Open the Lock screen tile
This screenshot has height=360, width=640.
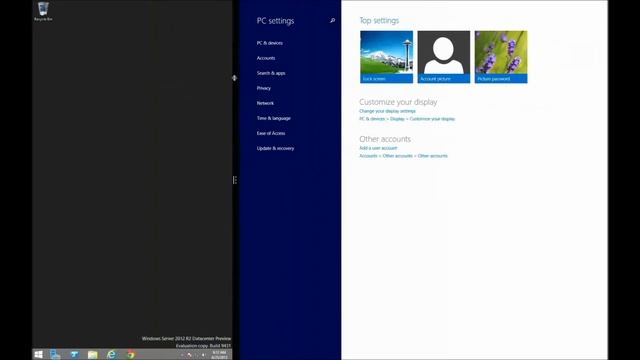[x=386, y=57]
